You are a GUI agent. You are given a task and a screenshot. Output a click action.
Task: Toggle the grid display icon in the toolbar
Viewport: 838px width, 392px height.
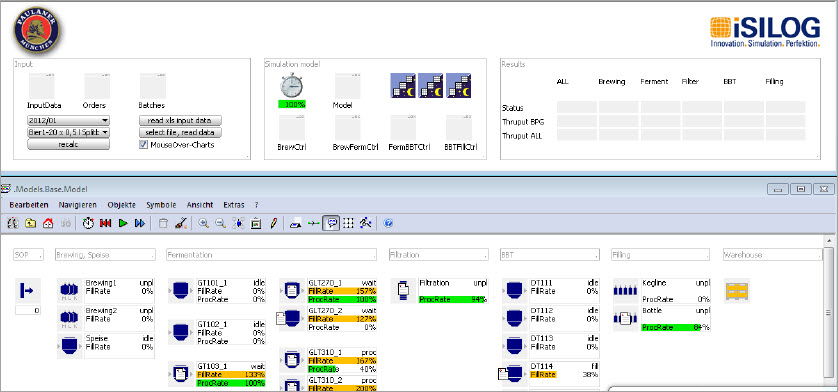pyautogui.click(x=348, y=224)
